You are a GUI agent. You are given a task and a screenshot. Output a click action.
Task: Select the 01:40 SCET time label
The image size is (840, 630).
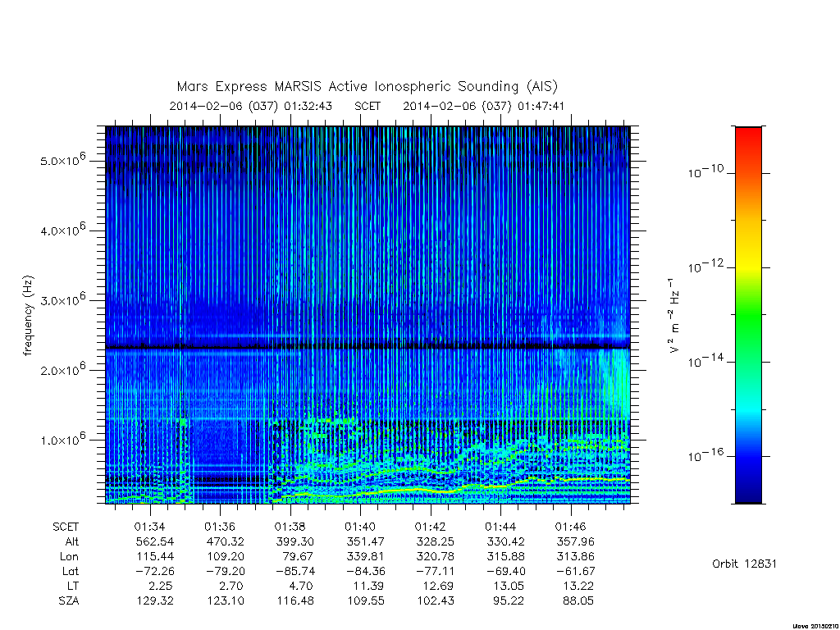(360, 527)
